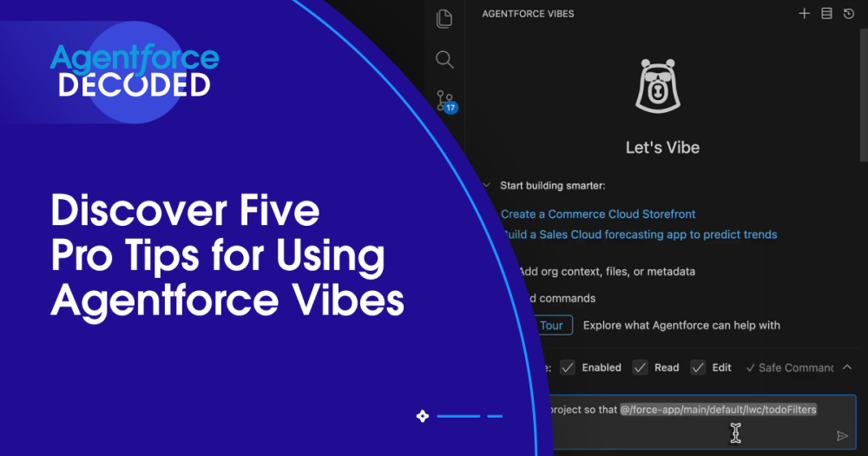
Task: Click the @/force-app/main/default/lwc/todoFilters mention in prompt
Action: 718,409
